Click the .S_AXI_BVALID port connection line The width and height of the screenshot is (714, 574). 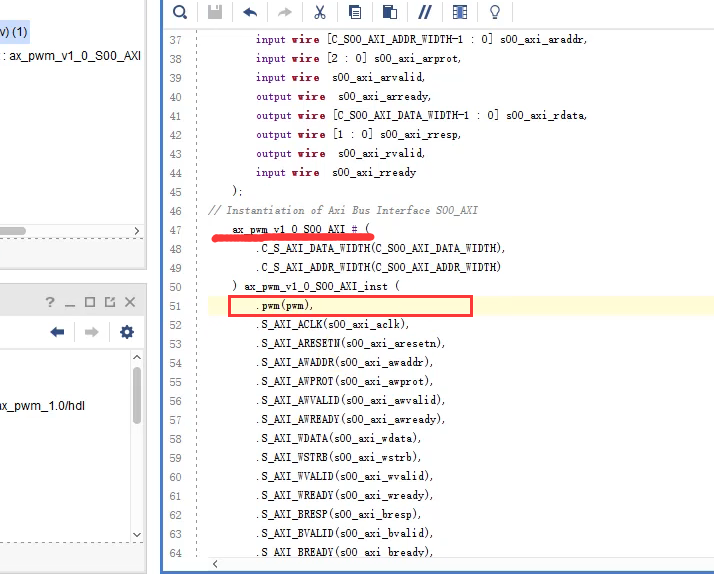344,533
